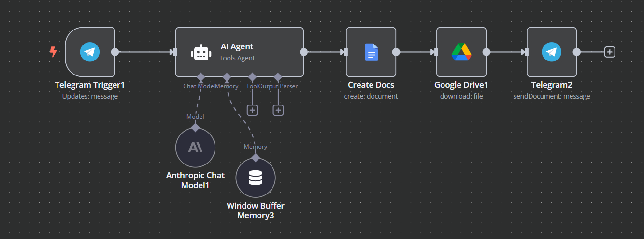This screenshot has width=644, height=239.
Task: Click the 'Window Buffer Memory3' label
Action: pyautogui.click(x=256, y=210)
